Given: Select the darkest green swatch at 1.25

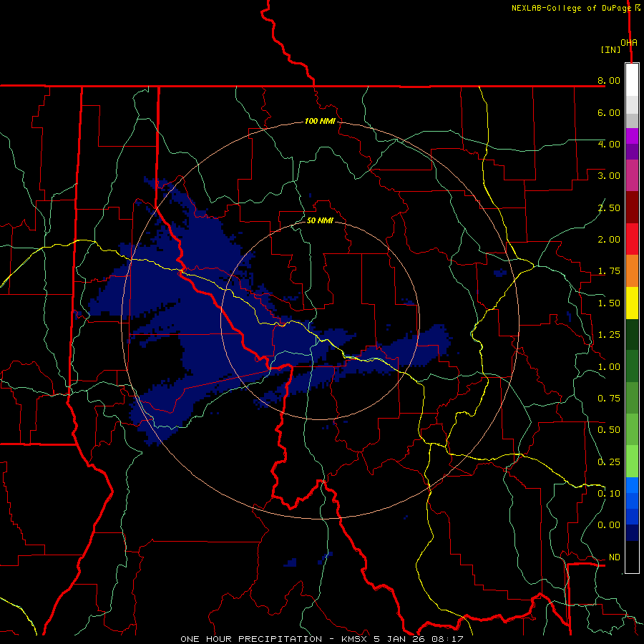Looking at the screenshot, I should coord(632,334).
